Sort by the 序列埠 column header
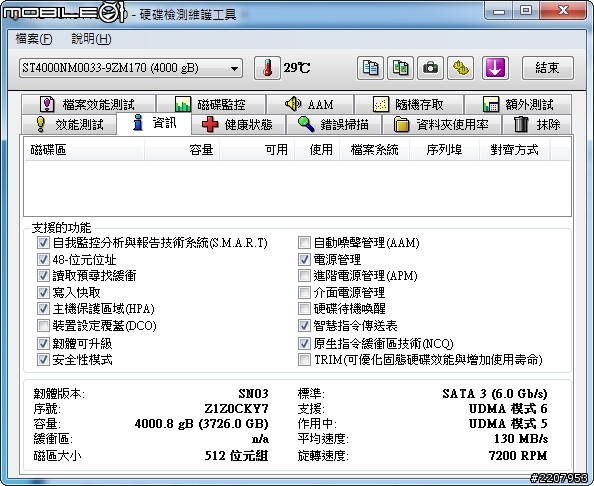This screenshot has height=486, width=594. 444,150
